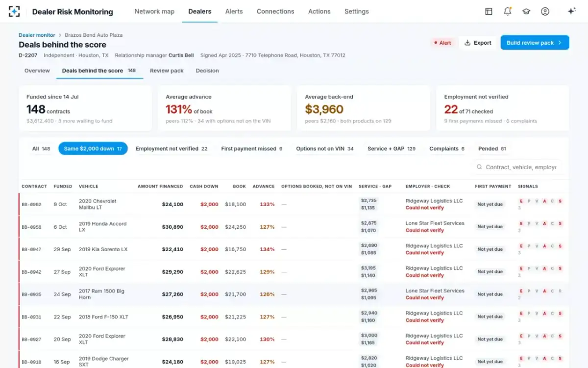Toggle the Service + GAP filter chip

392,149
